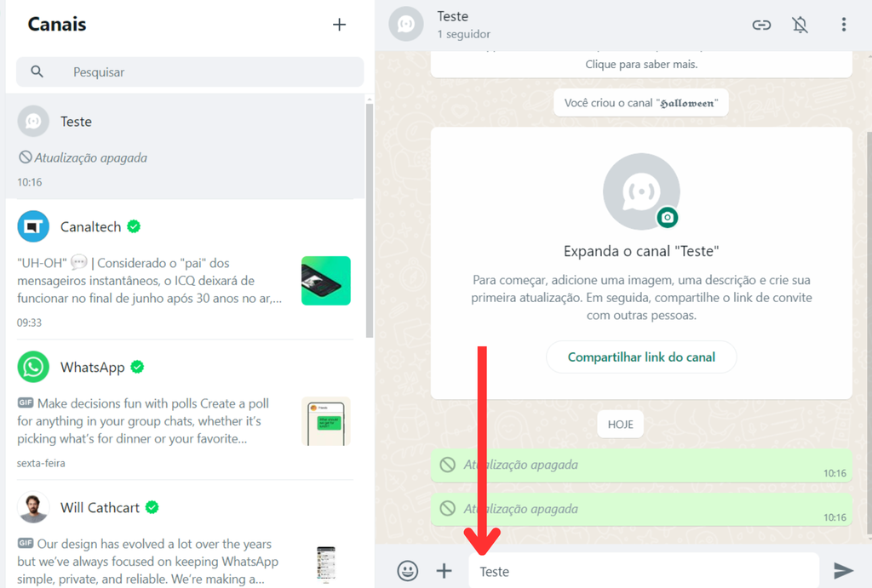Click the search magnifier icon in Canais
The image size is (872, 588).
click(x=37, y=71)
